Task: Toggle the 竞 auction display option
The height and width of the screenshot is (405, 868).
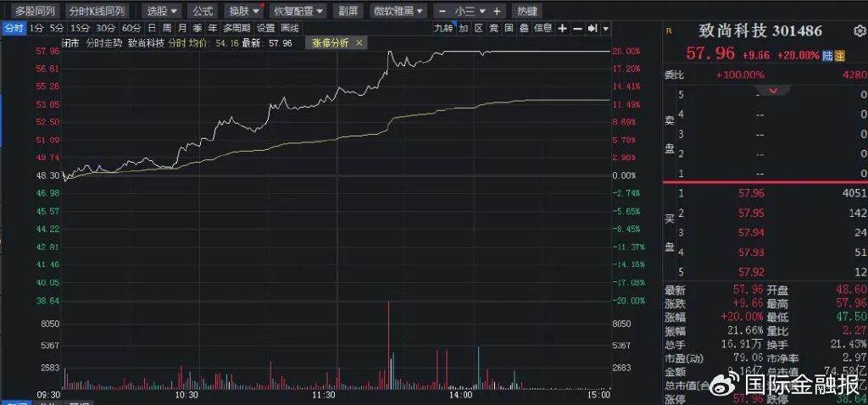Action: (494, 28)
